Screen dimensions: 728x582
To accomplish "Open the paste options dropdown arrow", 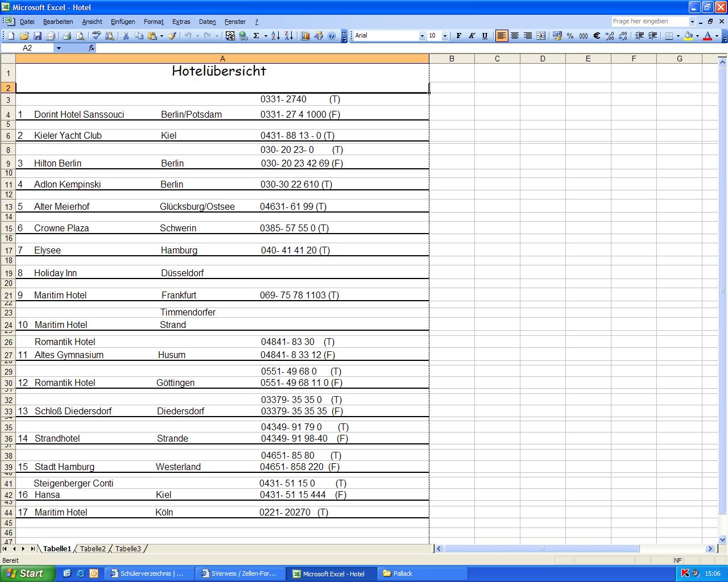I will point(162,36).
